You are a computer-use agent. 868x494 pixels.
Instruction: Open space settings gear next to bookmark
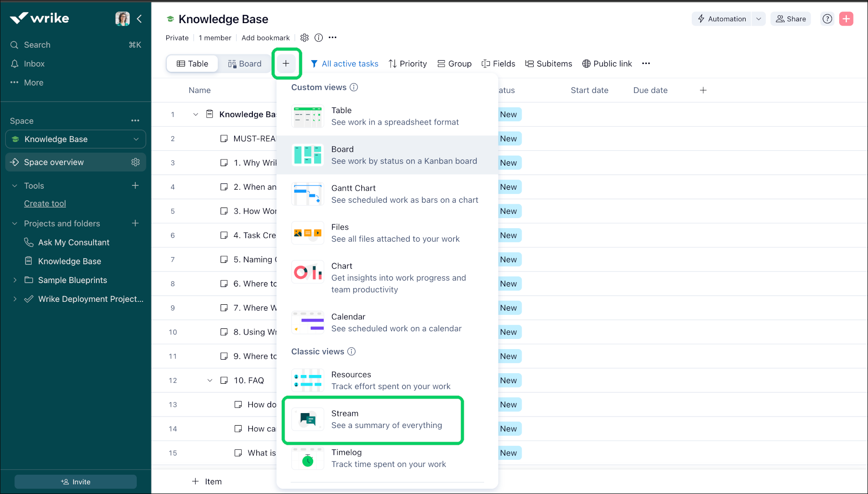coord(304,38)
